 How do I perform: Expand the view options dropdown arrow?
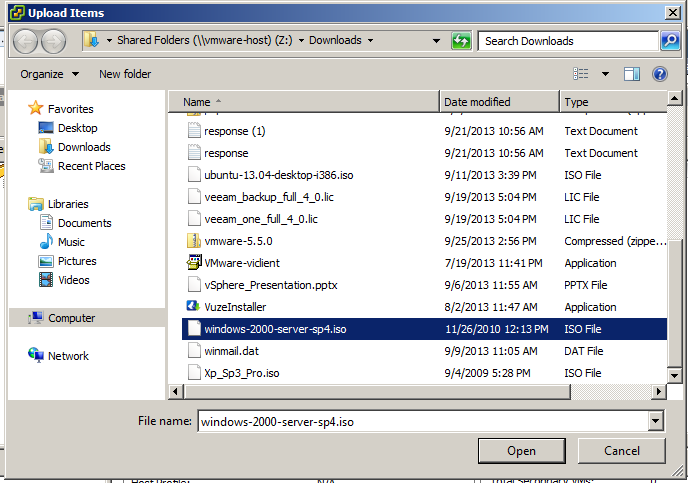click(x=605, y=74)
